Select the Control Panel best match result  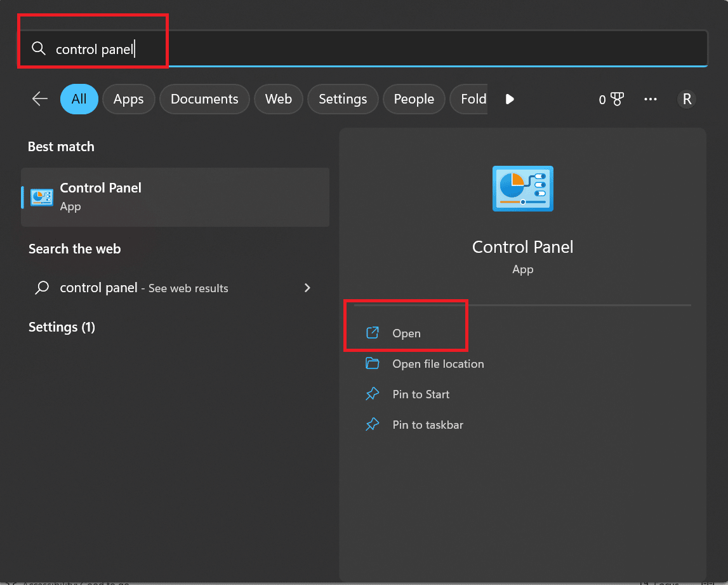(175, 197)
